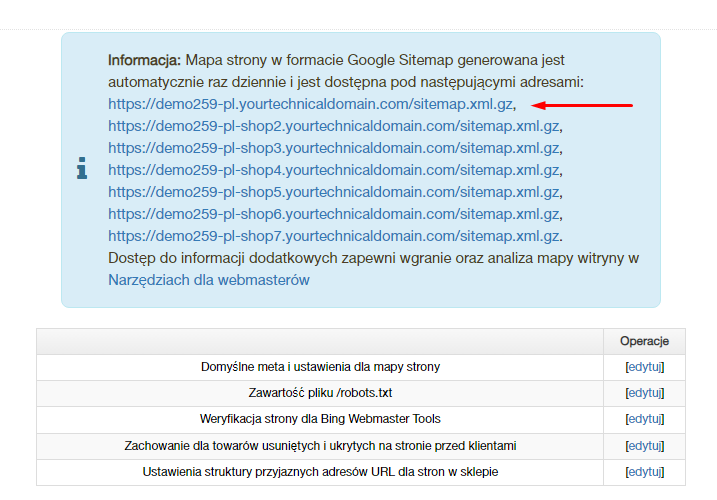This screenshot has height=500, width=717.
Task: Open the demo259-pl-shop5 sitemap link
Action: pos(334,192)
